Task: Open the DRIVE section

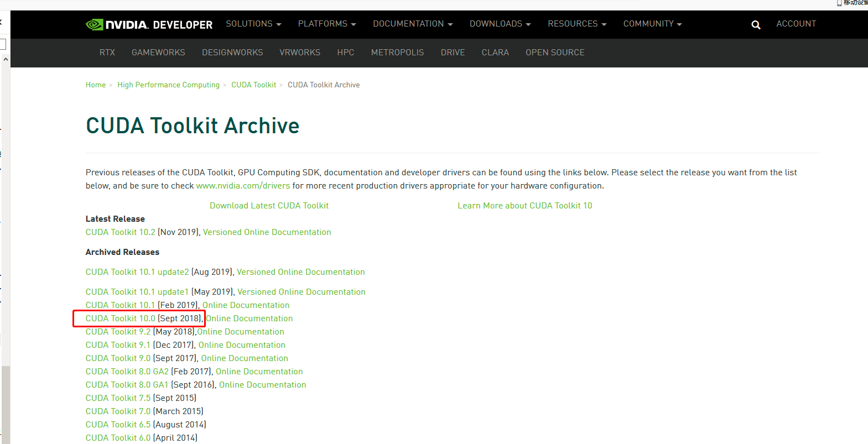Action: pos(453,53)
